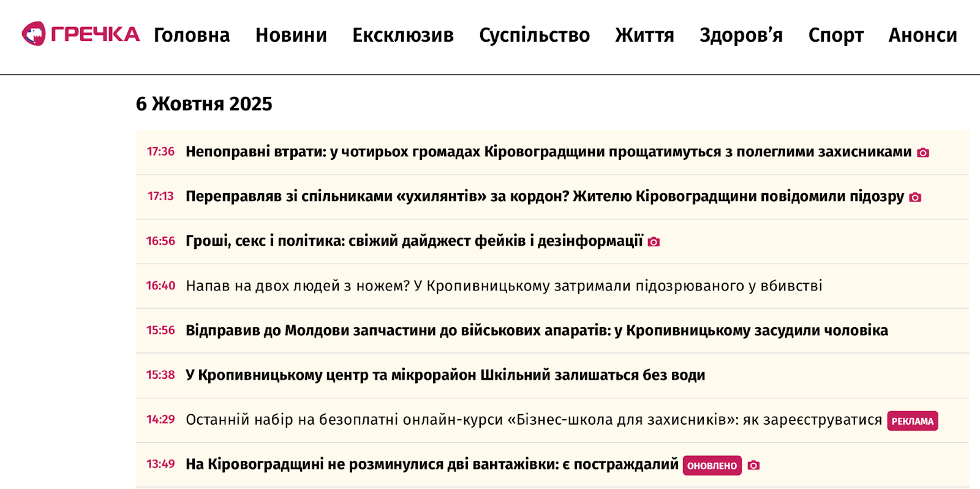Open the Головна menu item
Viewport: 980px width, 489px height.
(x=192, y=35)
